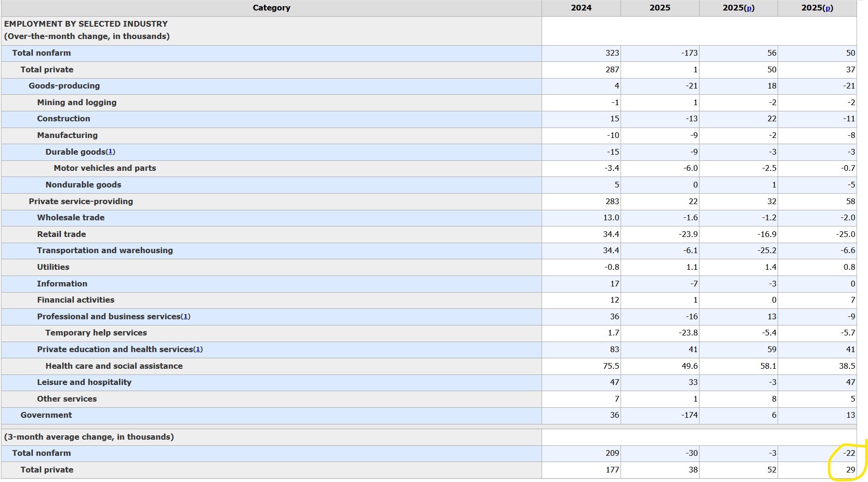Select the Motor vehicles and parts row label
Viewport: 868px width, 482px height.
tap(105, 168)
